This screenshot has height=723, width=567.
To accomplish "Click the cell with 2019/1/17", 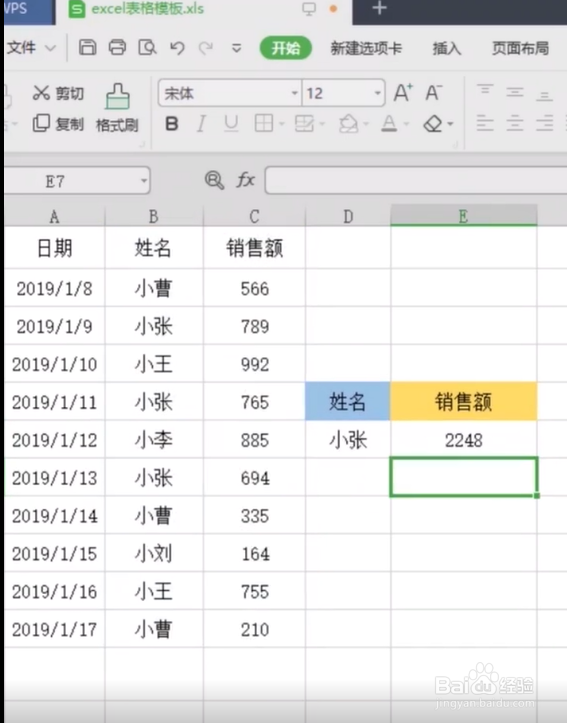I will [x=55, y=629].
